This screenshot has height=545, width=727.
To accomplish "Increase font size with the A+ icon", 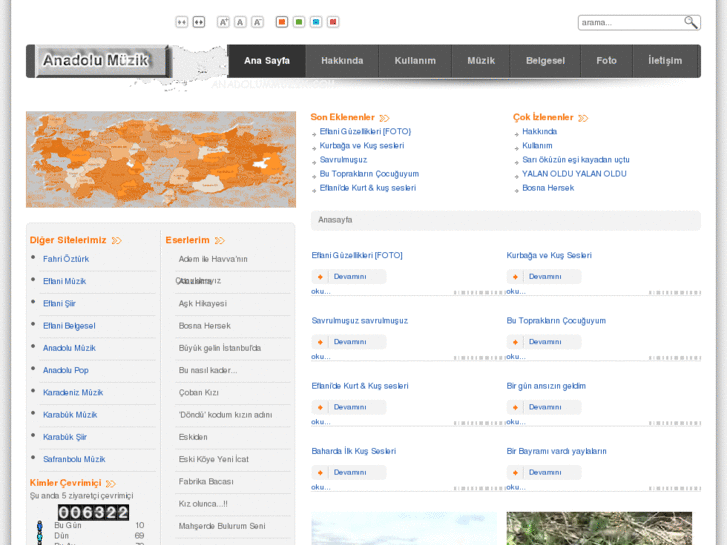I will (x=224, y=22).
